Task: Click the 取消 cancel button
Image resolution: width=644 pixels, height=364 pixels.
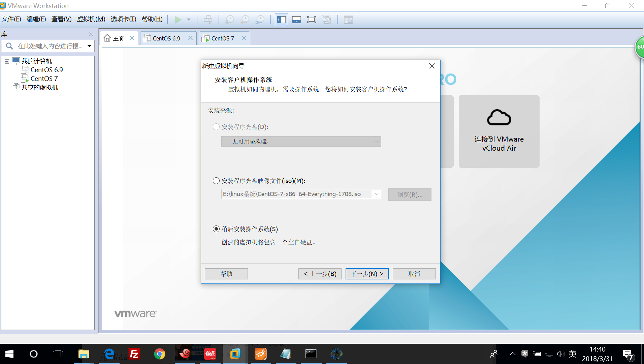Action: pos(414,274)
